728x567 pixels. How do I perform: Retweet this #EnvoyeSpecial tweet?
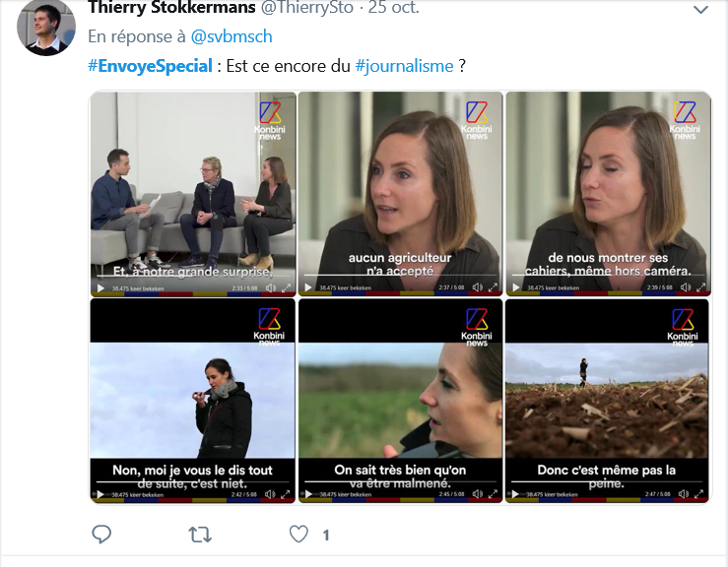tap(200, 535)
